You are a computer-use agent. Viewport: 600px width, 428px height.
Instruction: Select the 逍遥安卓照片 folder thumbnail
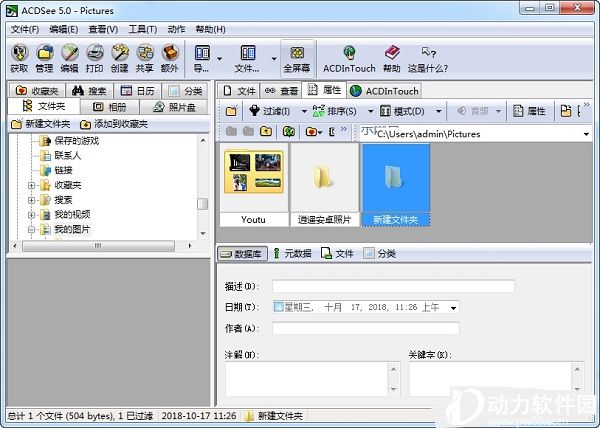click(x=324, y=185)
